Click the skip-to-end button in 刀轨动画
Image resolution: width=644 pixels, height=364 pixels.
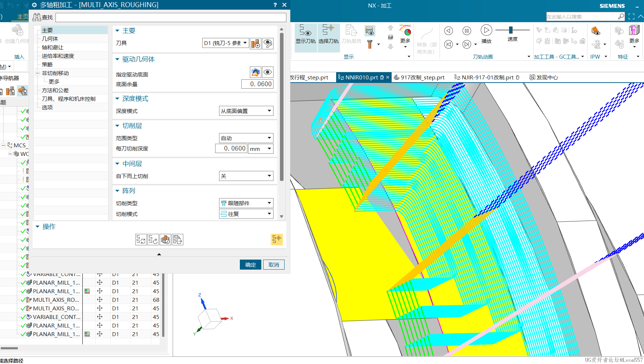[x=467, y=44]
